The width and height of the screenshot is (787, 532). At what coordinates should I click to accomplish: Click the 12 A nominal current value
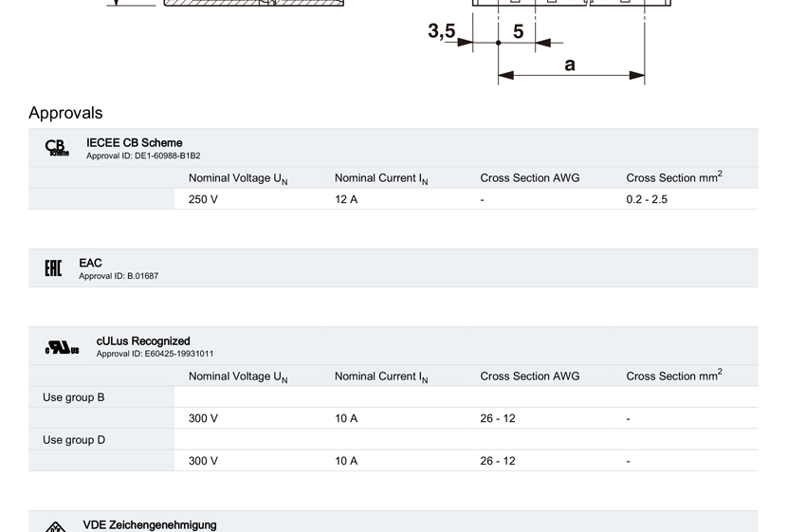346,199
